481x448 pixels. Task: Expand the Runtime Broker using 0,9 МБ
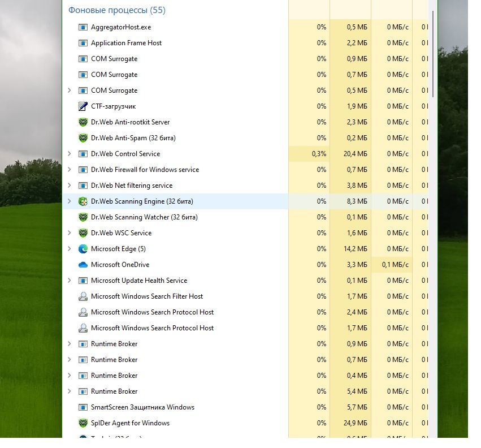[x=70, y=343]
